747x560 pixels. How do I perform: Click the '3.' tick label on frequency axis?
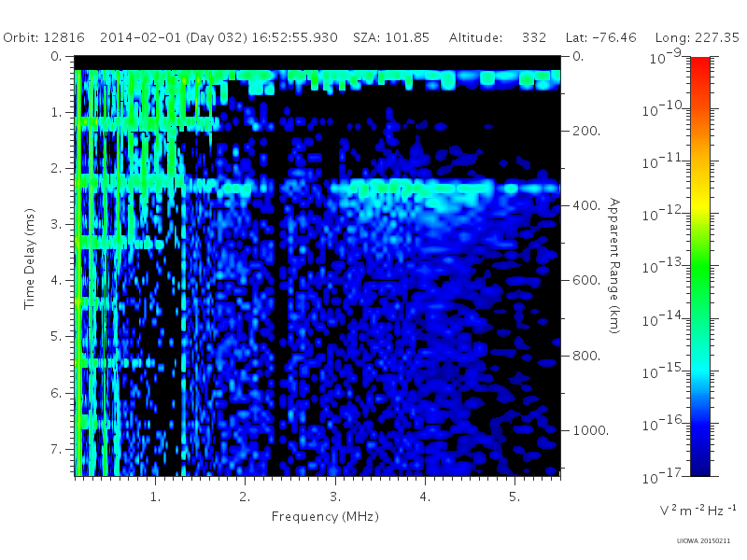coord(335,497)
